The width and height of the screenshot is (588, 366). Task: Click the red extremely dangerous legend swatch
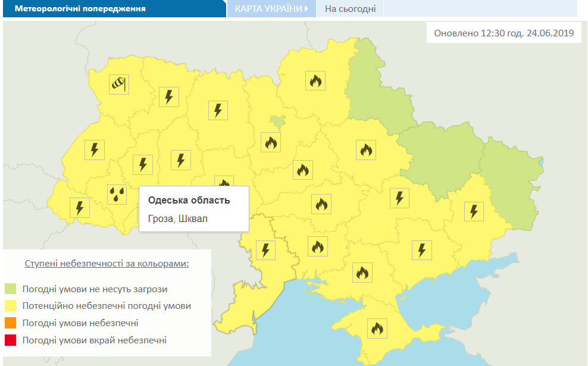pyautogui.click(x=11, y=340)
